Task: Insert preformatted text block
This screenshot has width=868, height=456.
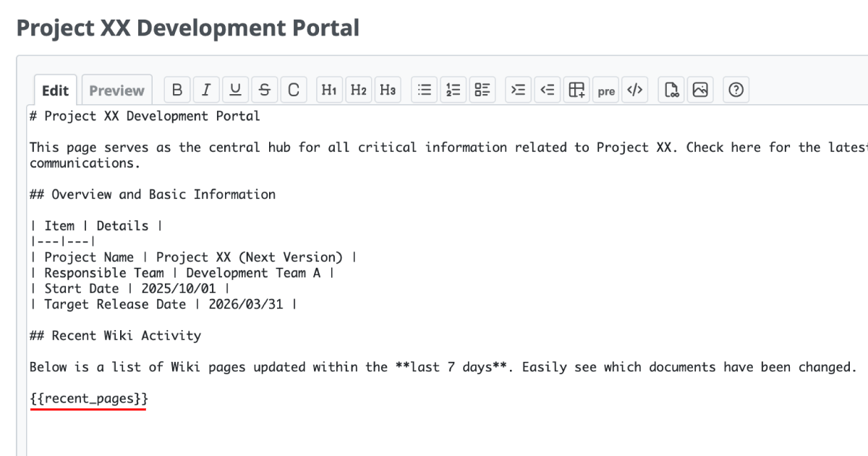Action: (606, 90)
